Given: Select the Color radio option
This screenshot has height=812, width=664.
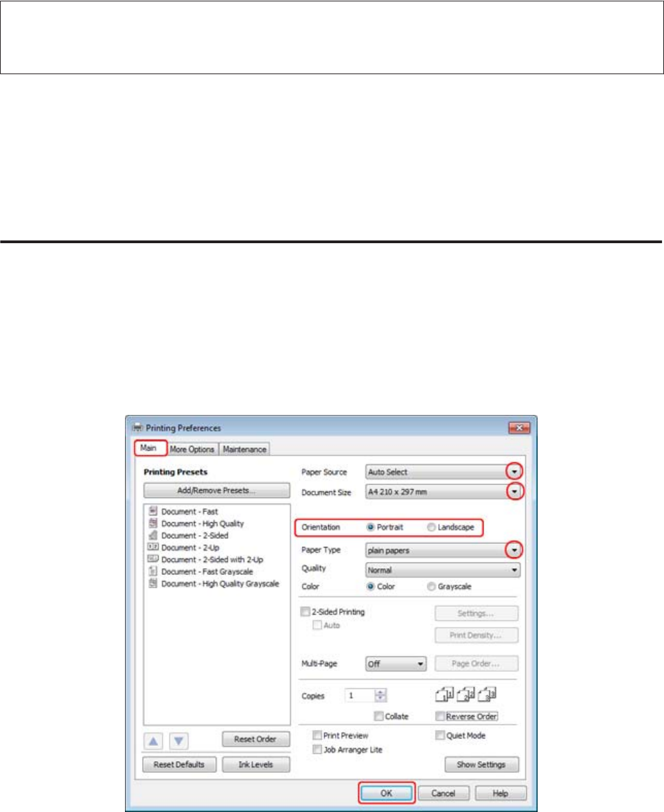Looking at the screenshot, I should coord(371,587).
